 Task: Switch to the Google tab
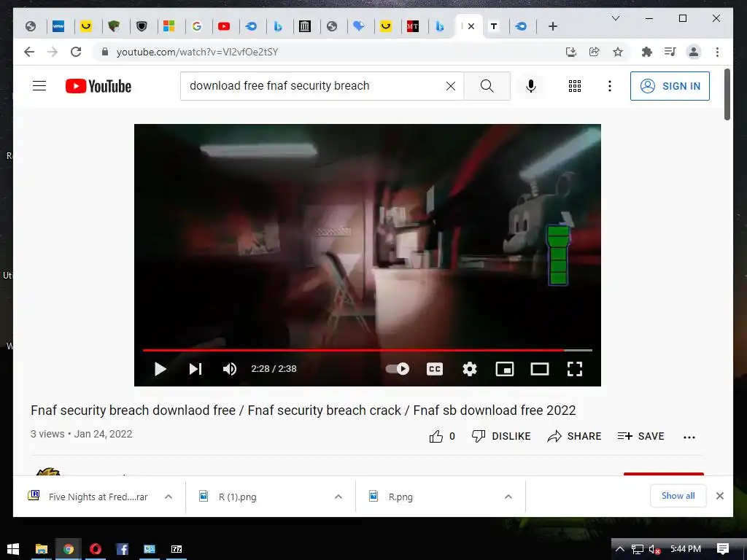(x=197, y=26)
